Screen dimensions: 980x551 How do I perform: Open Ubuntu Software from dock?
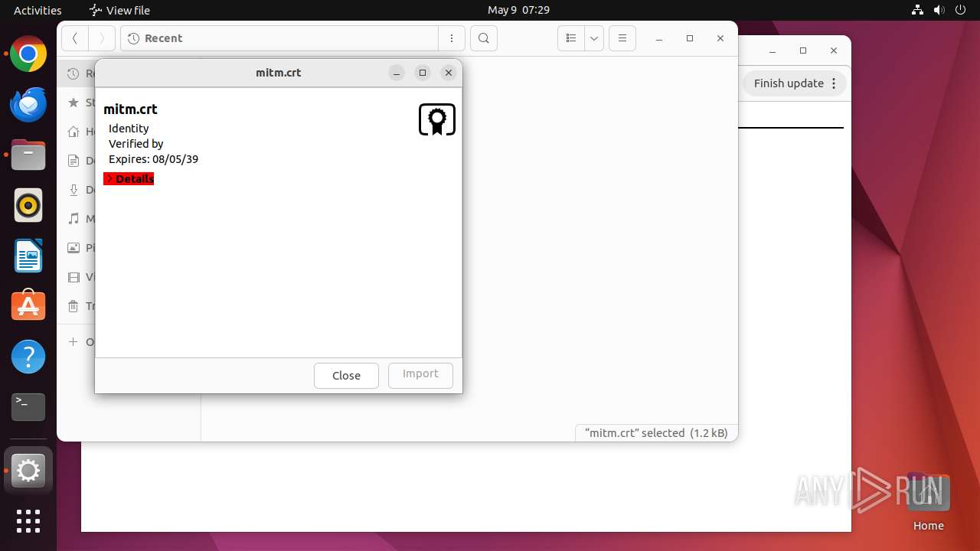click(x=28, y=306)
